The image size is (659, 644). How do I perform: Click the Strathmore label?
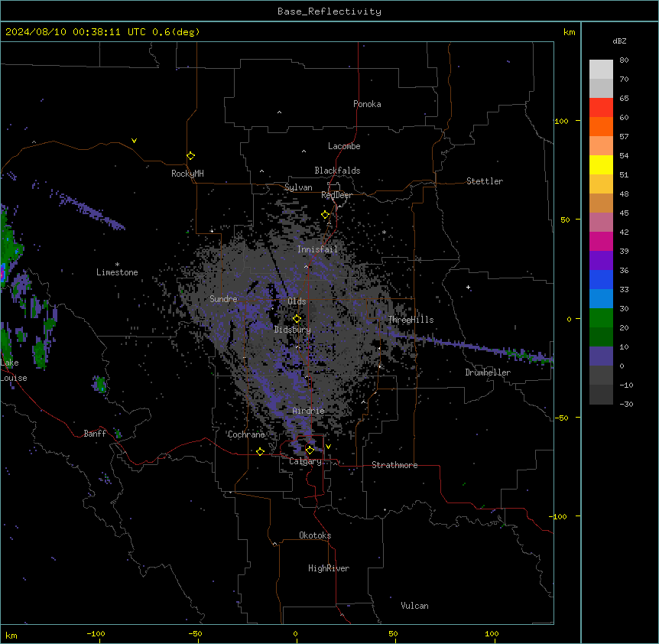coord(394,465)
